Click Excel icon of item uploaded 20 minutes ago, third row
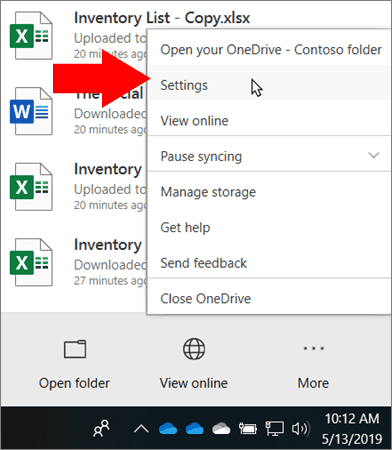392x450 pixels. tap(31, 187)
